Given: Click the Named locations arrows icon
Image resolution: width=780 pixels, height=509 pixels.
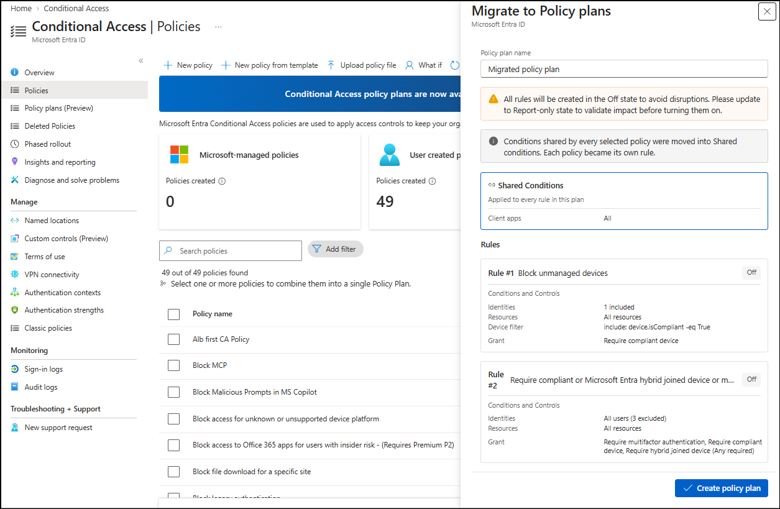Looking at the screenshot, I should [14, 220].
